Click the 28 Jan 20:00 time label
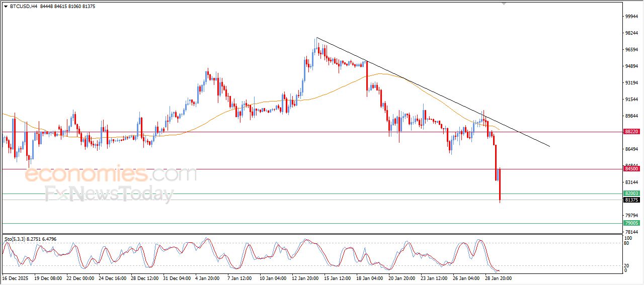 pyautogui.click(x=498, y=277)
